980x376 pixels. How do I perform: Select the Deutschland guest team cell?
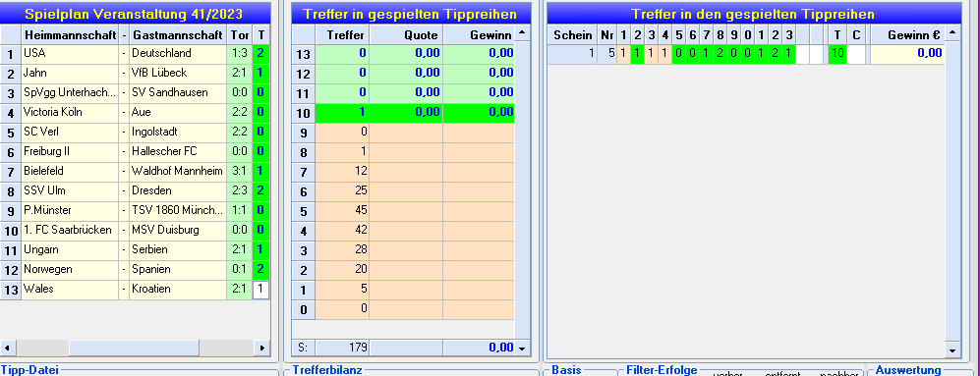click(x=178, y=54)
